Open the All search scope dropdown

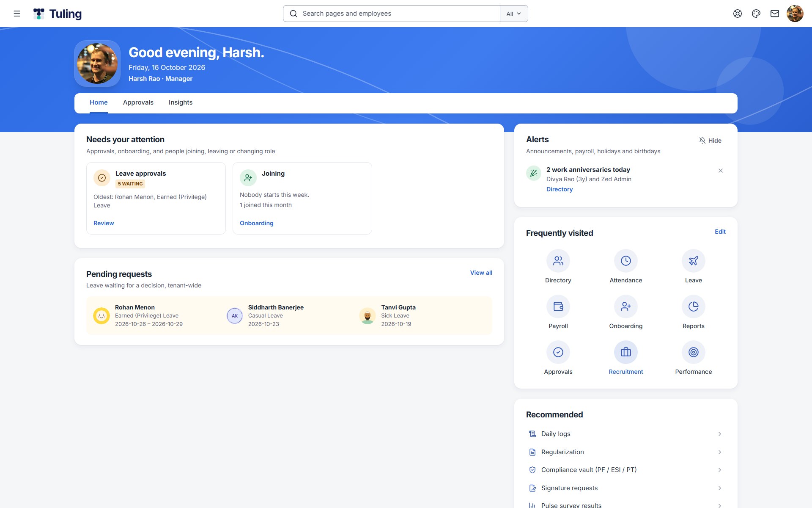pos(514,14)
